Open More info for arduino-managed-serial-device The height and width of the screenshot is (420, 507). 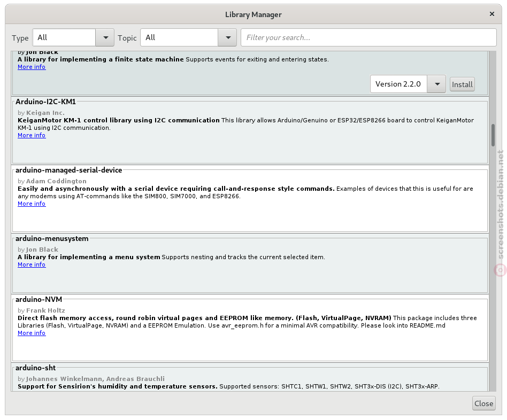point(32,204)
